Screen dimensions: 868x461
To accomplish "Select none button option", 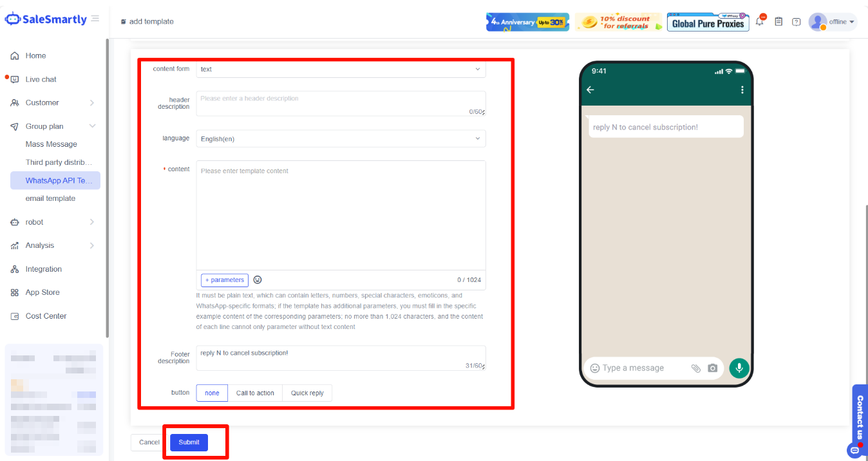I will tap(212, 393).
